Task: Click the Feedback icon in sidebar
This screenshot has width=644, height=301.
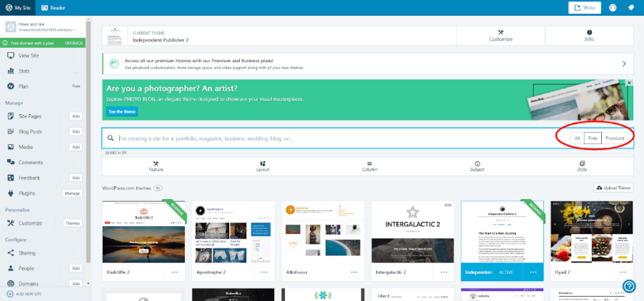Action: 11,178
